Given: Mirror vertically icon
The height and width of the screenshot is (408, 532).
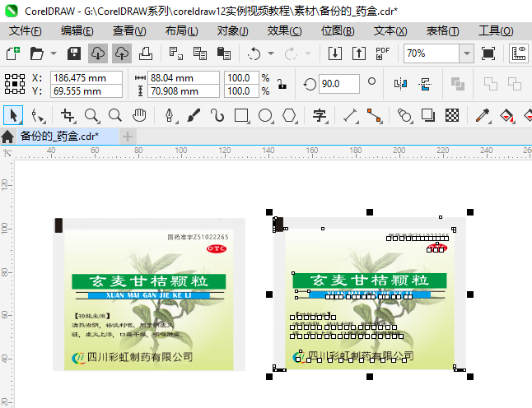Looking at the screenshot, I should [425, 84].
